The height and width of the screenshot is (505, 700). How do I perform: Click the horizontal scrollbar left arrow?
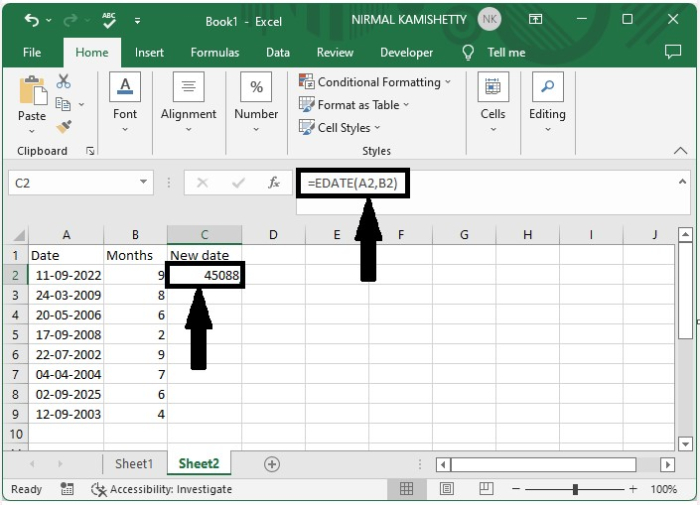[443, 465]
